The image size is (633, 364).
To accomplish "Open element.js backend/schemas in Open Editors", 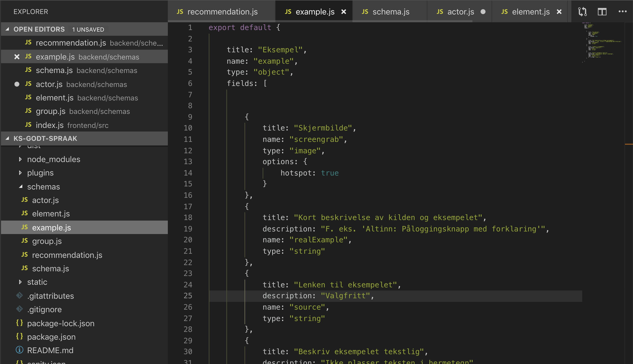I will click(x=84, y=98).
